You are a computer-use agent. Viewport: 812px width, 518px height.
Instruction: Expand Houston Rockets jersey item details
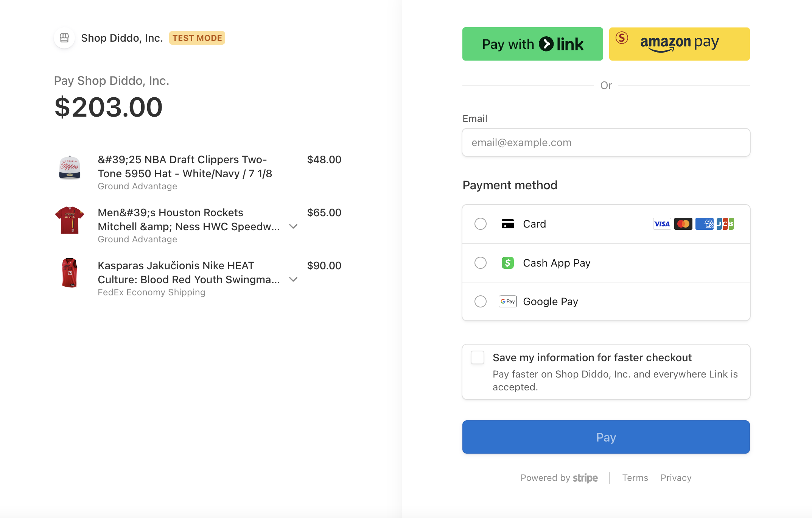click(293, 226)
